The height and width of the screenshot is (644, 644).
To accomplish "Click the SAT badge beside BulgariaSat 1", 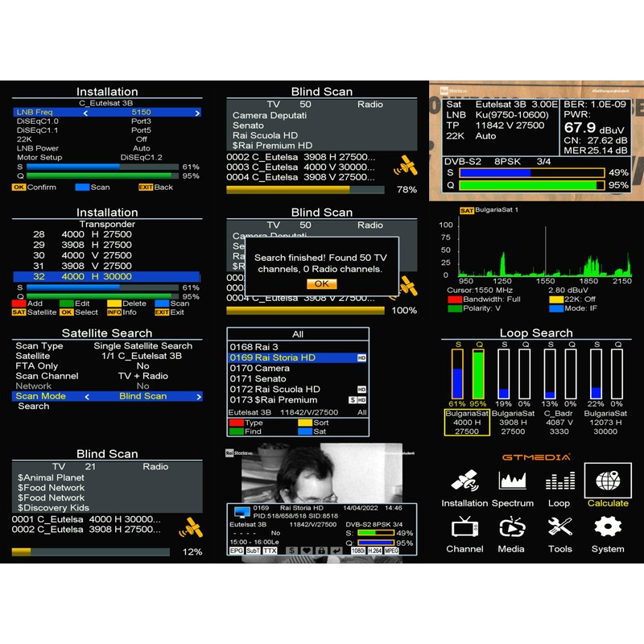I will coord(467,210).
